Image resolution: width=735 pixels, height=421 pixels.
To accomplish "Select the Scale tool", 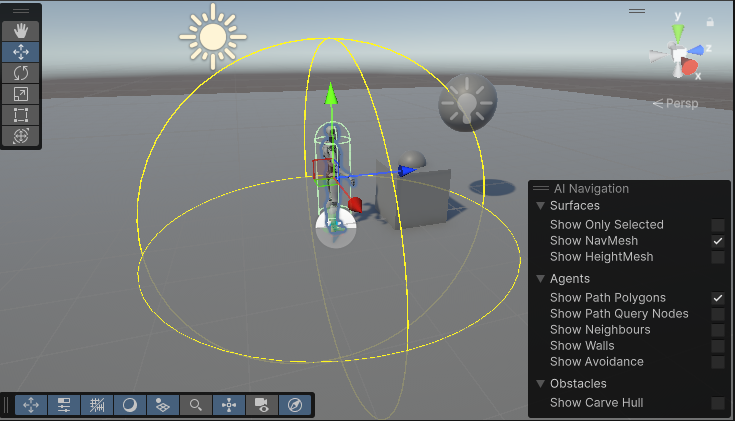I will pyautogui.click(x=21, y=94).
